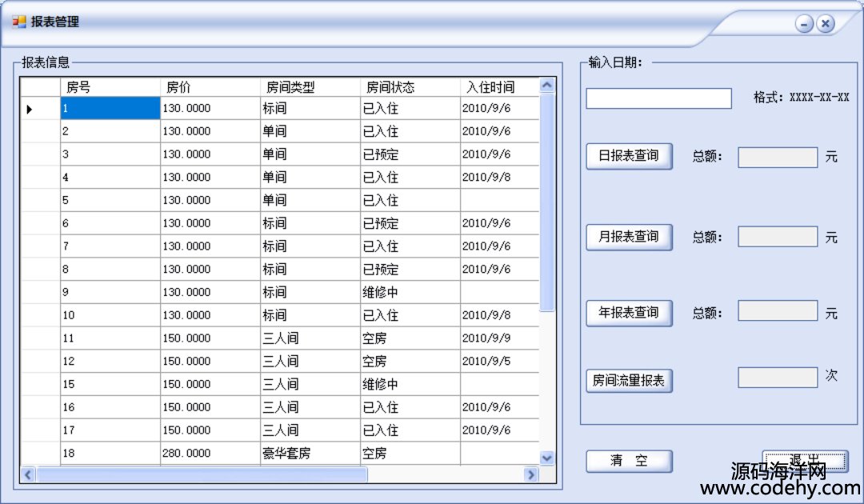864x504 pixels.
Task: Click the 房间状态 column header
Action: click(x=410, y=87)
